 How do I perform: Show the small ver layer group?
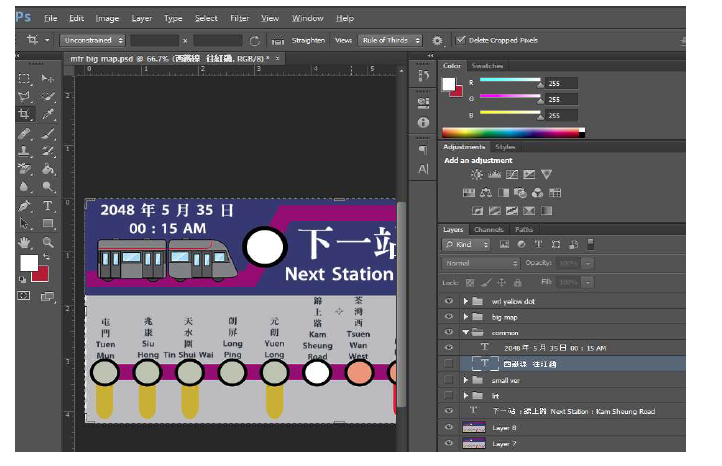tap(448, 380)
